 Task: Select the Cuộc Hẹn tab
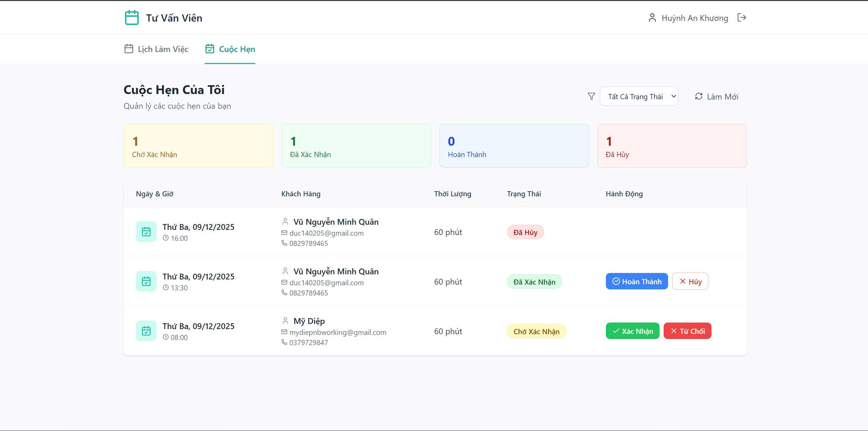pos(230,49)
